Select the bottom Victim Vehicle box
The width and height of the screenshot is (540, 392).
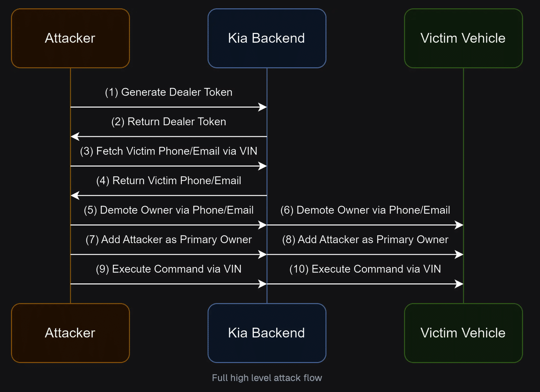pyautogui.click(x=463, y=333)
